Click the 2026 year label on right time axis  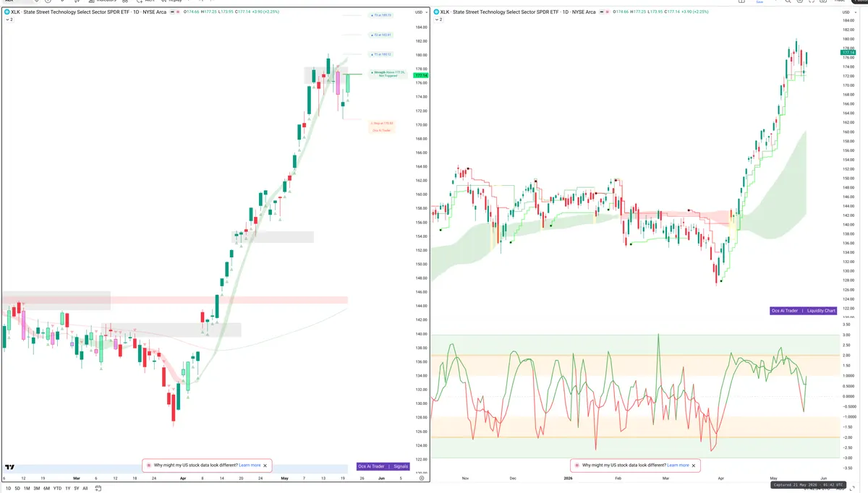[566, 478]
